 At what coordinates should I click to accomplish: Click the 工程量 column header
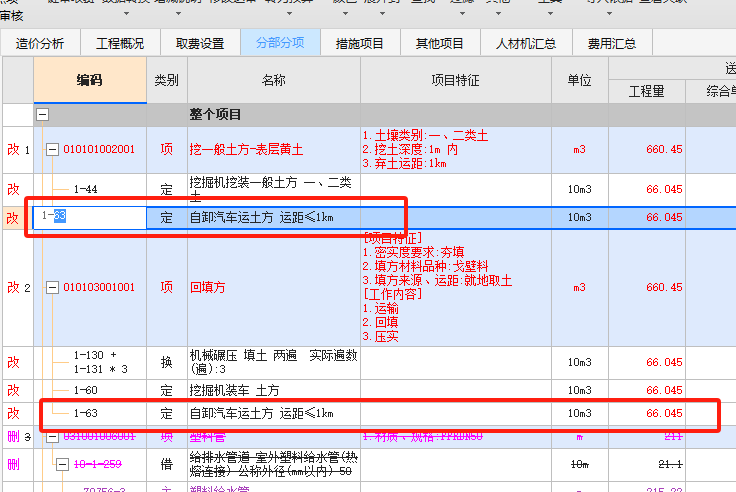point(647,91)
